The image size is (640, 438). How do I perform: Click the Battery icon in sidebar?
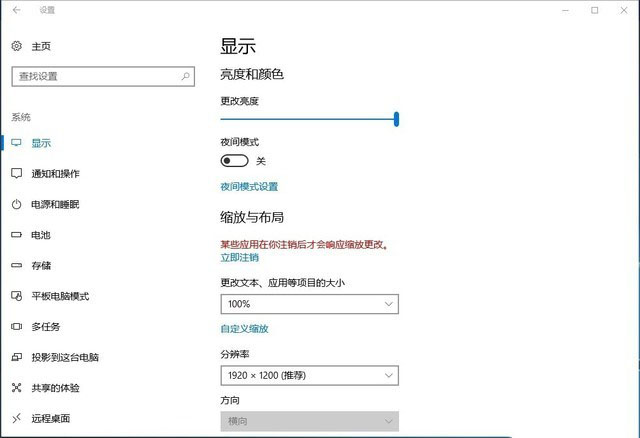[x=16, y=235]
